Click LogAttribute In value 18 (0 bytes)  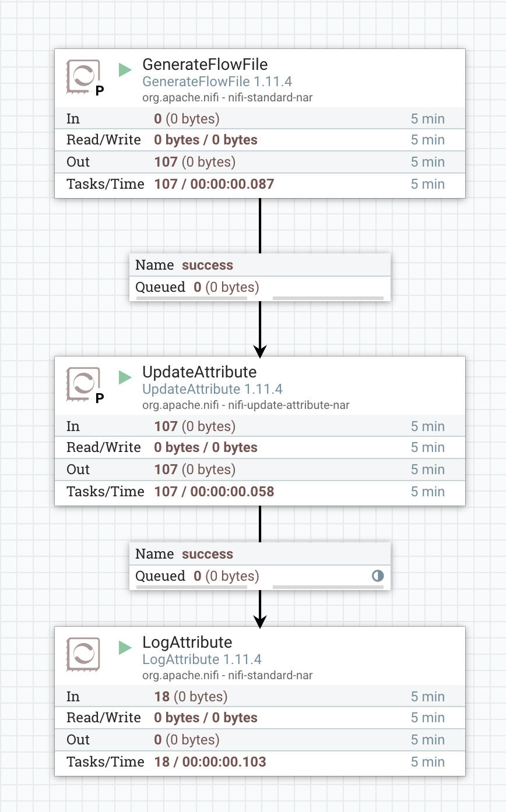(x=191, y=697)
